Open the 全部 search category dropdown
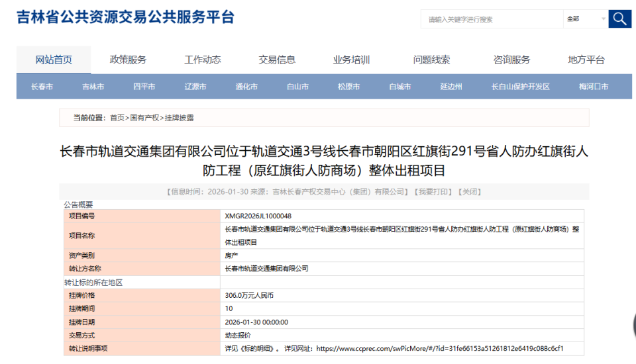This screenshot has height=364, width=636. pyautogui.click(x=586, y=19)
